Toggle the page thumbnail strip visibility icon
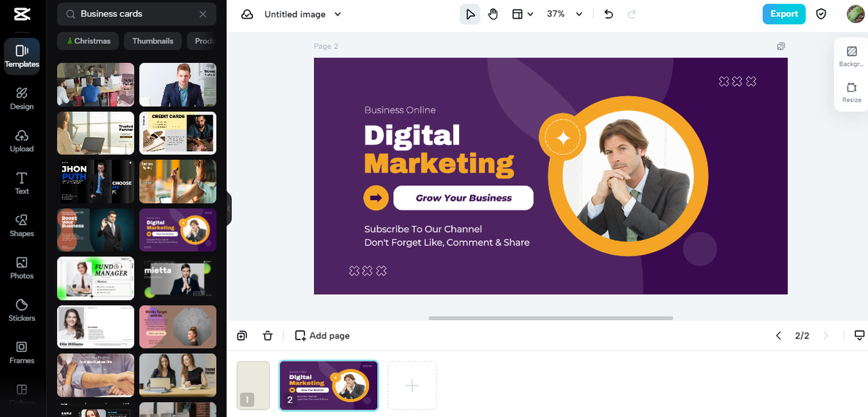 (x=859, y=336)
